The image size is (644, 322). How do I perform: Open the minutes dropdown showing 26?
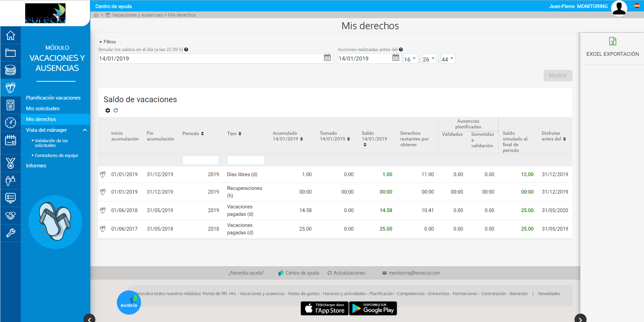[429, 59]
